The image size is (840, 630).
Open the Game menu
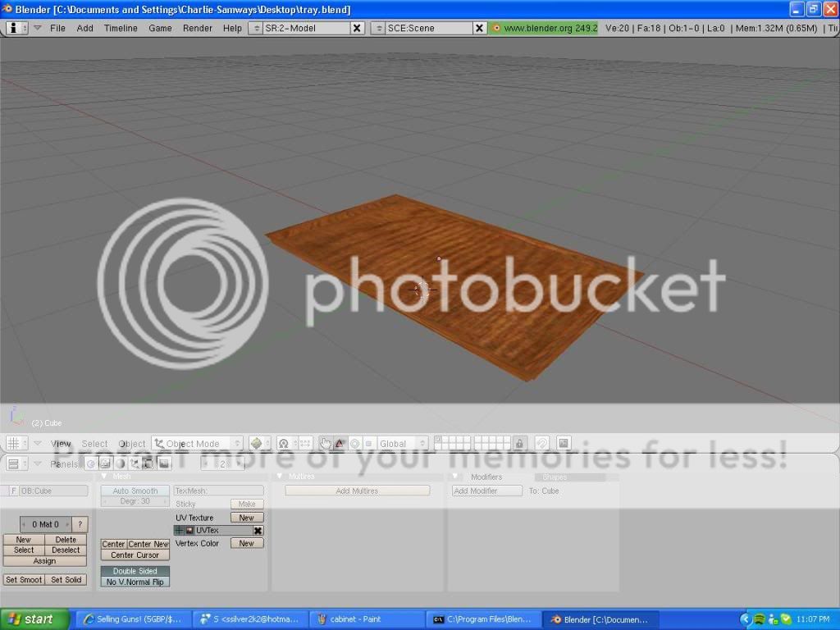pos(160,28)
